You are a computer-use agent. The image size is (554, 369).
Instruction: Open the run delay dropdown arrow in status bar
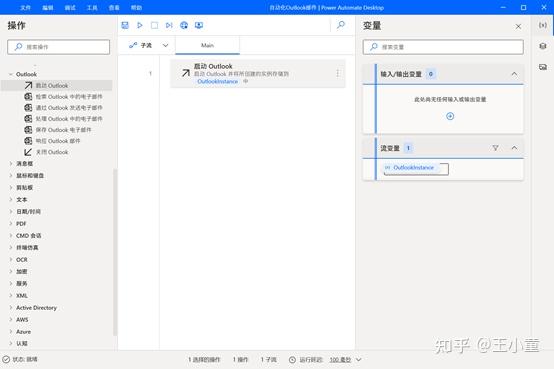tap(359, 360)
